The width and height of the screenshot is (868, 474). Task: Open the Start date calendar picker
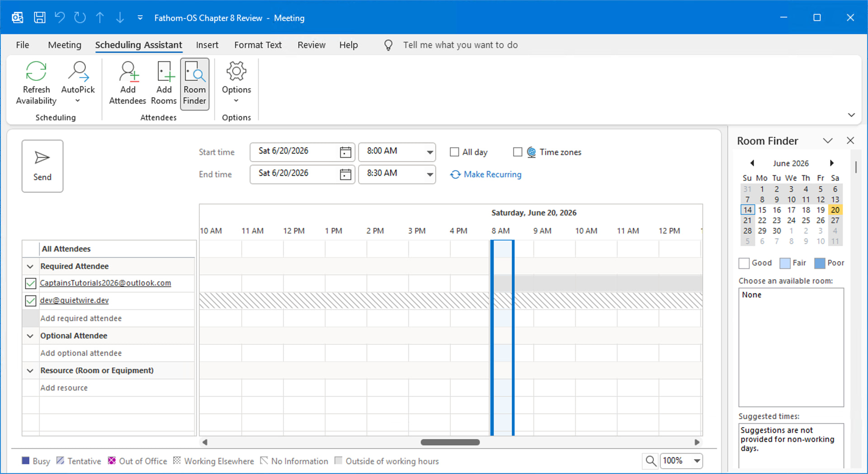[345, 152]
